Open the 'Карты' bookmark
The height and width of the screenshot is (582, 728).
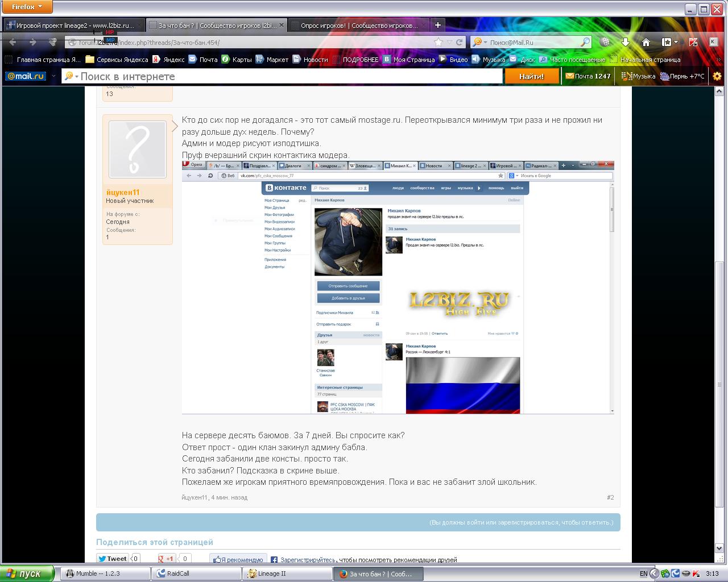[x=236, y=59]
